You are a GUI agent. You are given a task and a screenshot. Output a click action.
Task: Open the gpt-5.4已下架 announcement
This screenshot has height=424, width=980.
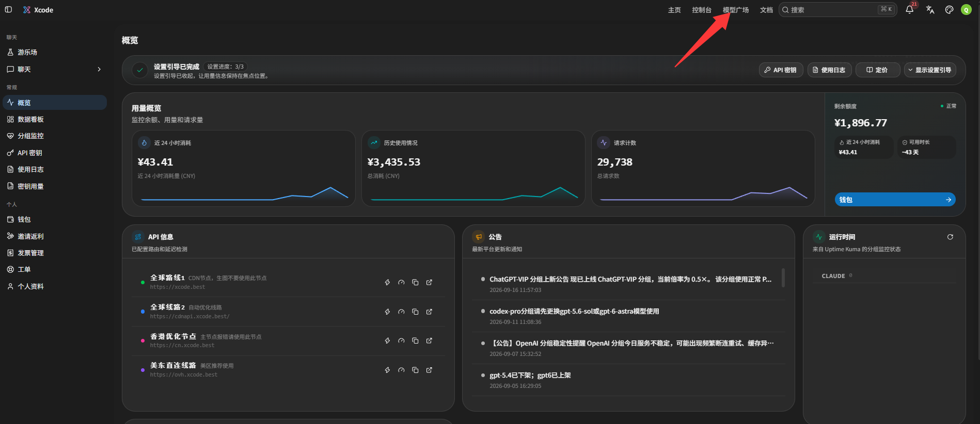click(x=628, y=380)
